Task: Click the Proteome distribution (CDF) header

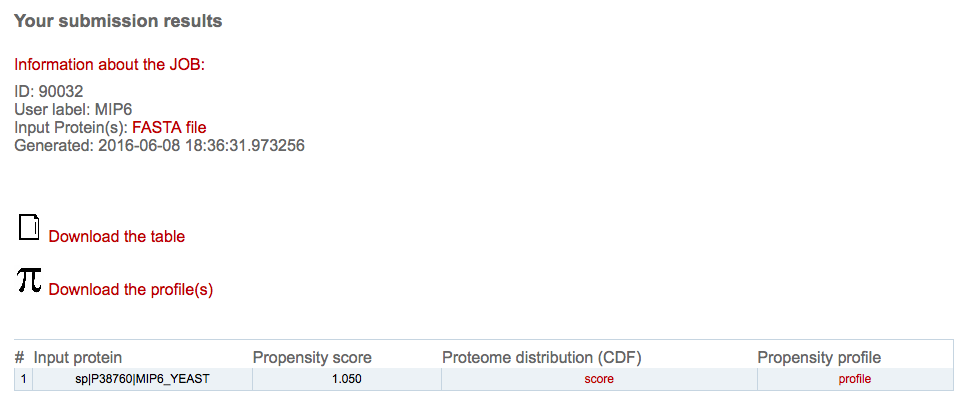Action: [542, 357]
